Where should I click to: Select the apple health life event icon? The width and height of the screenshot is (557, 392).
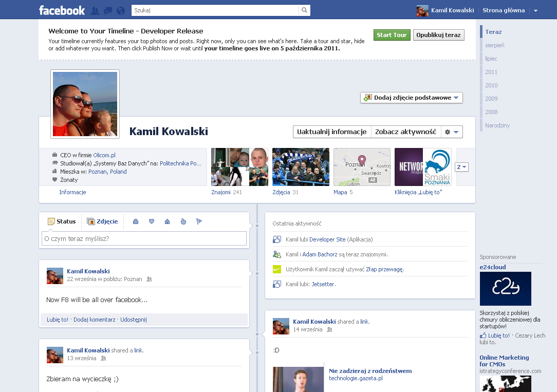tap(183, 221)
